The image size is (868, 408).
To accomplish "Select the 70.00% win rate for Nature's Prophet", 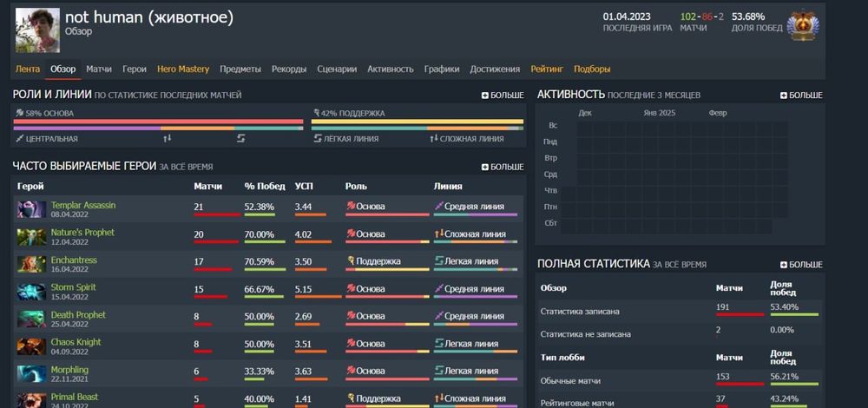I will [x=259, y=234].
